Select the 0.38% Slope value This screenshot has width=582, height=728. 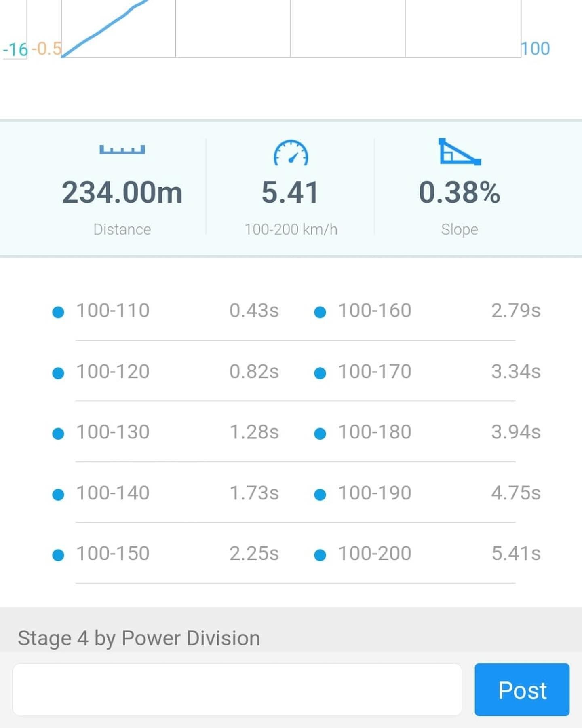460,193
